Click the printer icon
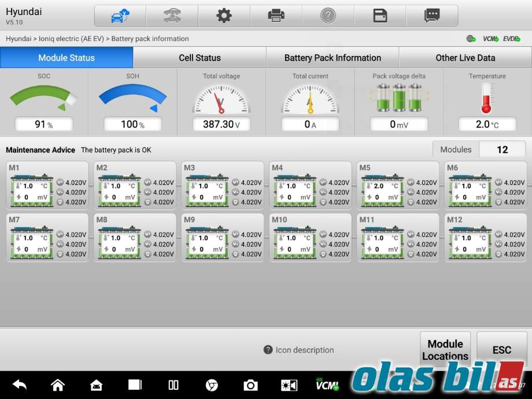This screenshot has height=399, width=532. click(276, 16)
